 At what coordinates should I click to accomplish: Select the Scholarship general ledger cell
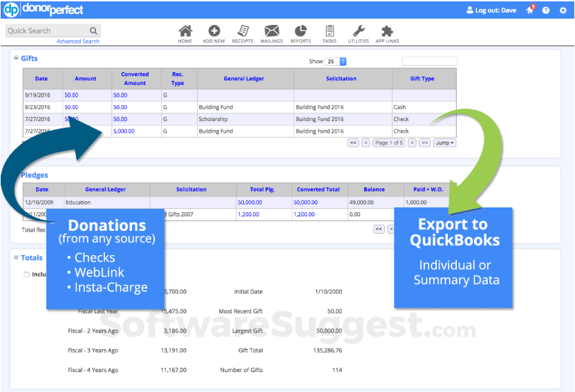pyautogui.click(x=245, y=119)
